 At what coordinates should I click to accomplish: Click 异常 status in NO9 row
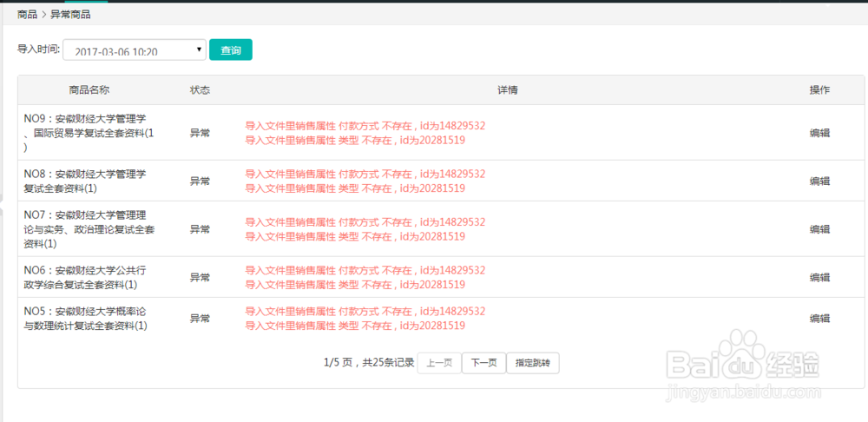pos(200,133)
